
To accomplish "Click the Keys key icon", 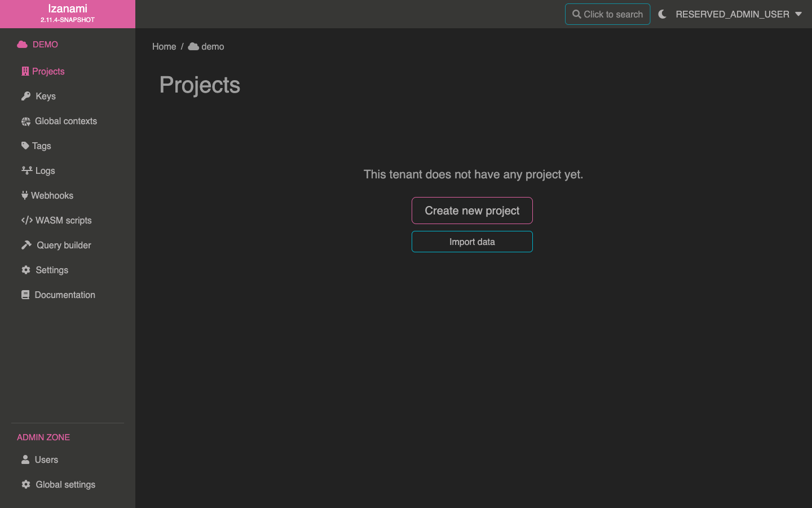I will 26,96.
